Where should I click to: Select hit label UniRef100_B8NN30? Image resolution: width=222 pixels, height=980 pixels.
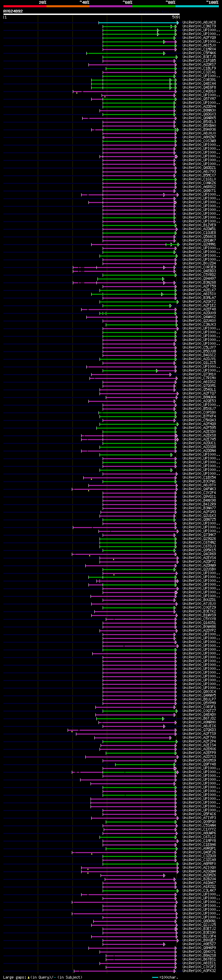pos(199,110)
